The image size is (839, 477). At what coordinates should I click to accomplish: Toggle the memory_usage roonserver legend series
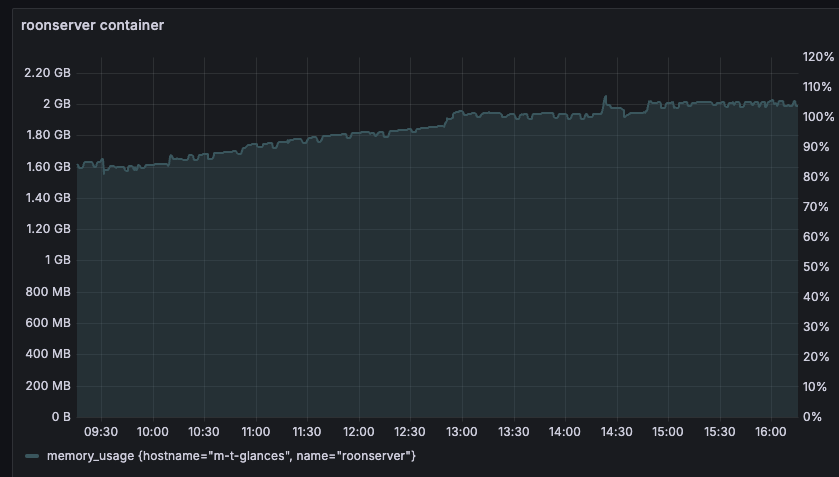coord(231,456)
